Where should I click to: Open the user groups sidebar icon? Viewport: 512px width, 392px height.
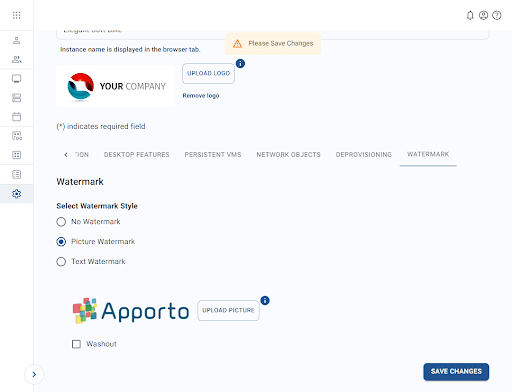click(16, 59)
